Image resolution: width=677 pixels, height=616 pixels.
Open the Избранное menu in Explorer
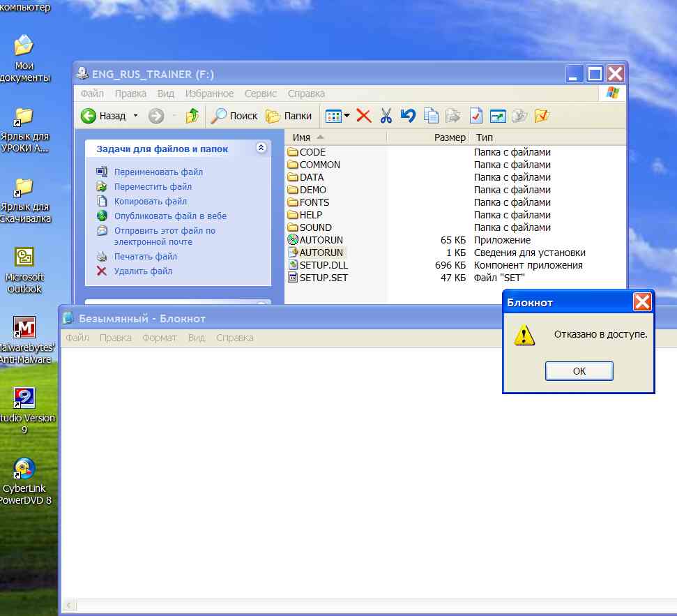[209, 93]
